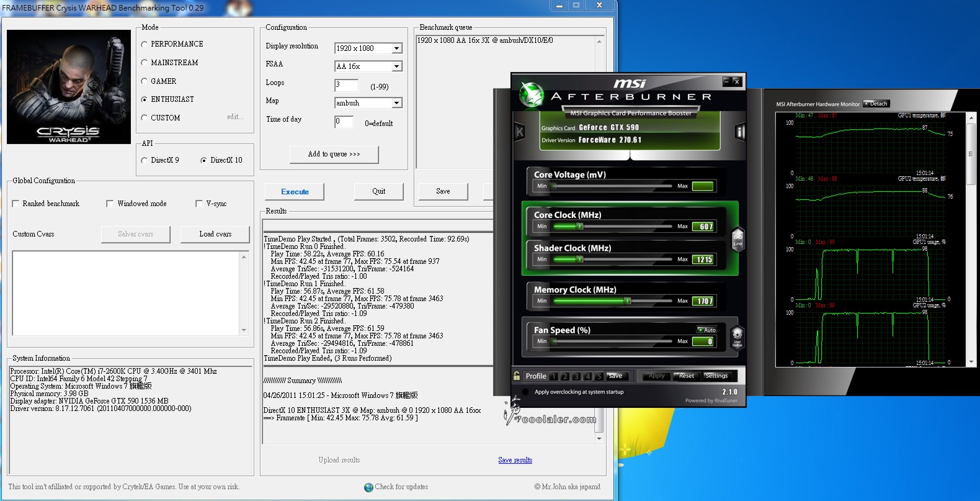Screen dimensions: 980x501
Task: Select profile slot 5 in Afterburner
Action: [x=599, y=376]
